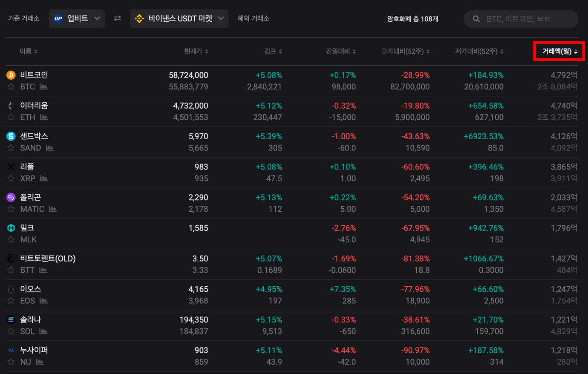Image resolution: width=588 pixels, height=374 pixels.
Task: Click the 샌드박스 name
Action: tap(34, 136)
